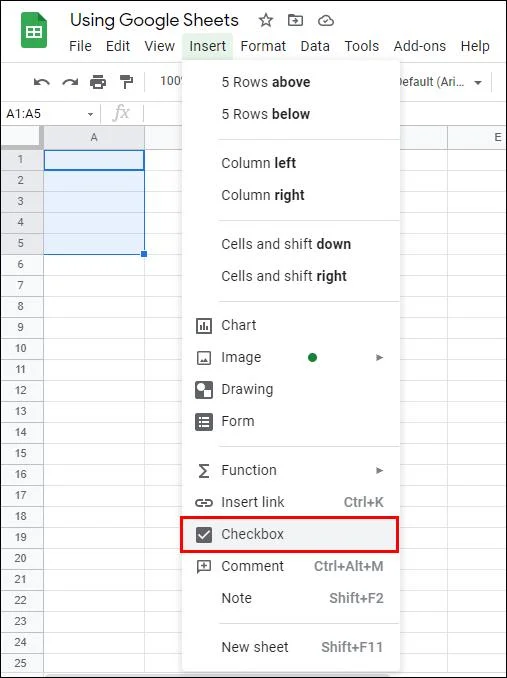Click the Move to folder icon
The width and height of the screenshot is (507, 678).
click(x=295, y=20)
